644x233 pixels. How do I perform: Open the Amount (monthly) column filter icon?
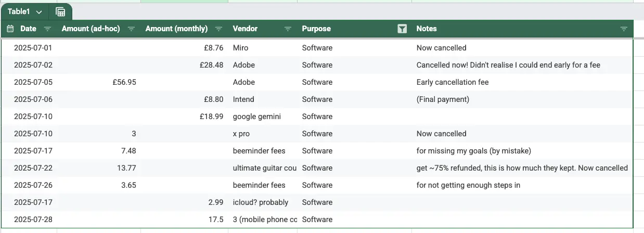click(x=219, y=29)
